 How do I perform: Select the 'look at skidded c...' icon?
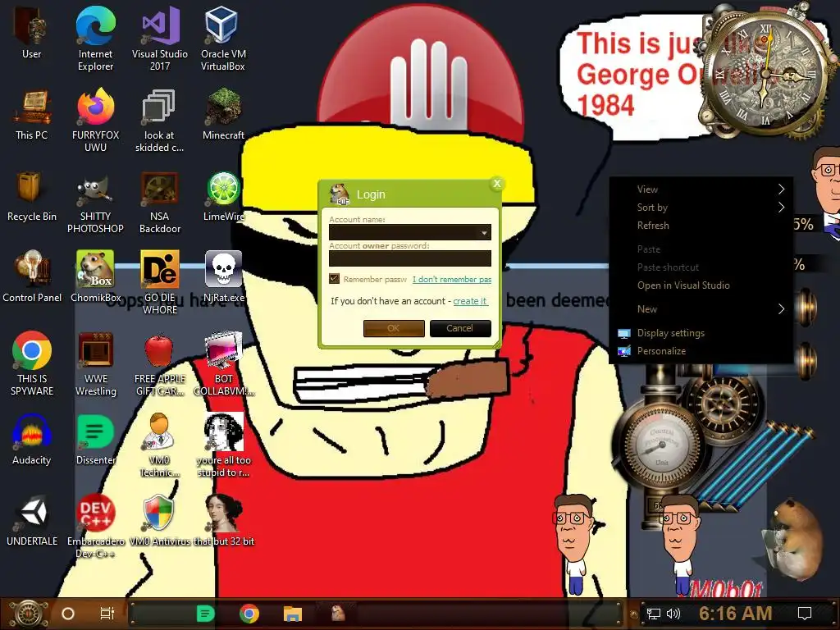(x=160, y=120)
